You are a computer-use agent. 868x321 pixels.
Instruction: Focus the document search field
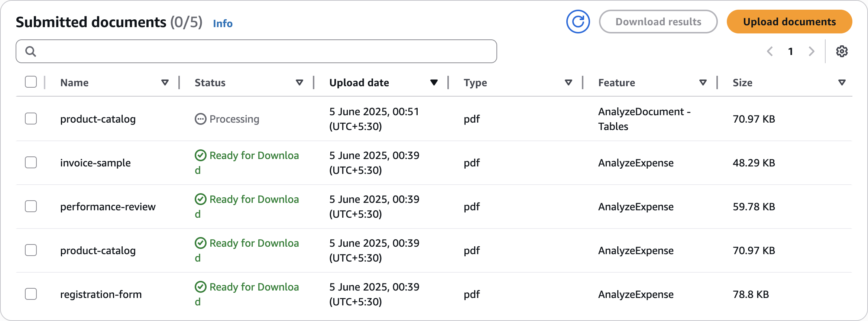click(x=260, y=51)
